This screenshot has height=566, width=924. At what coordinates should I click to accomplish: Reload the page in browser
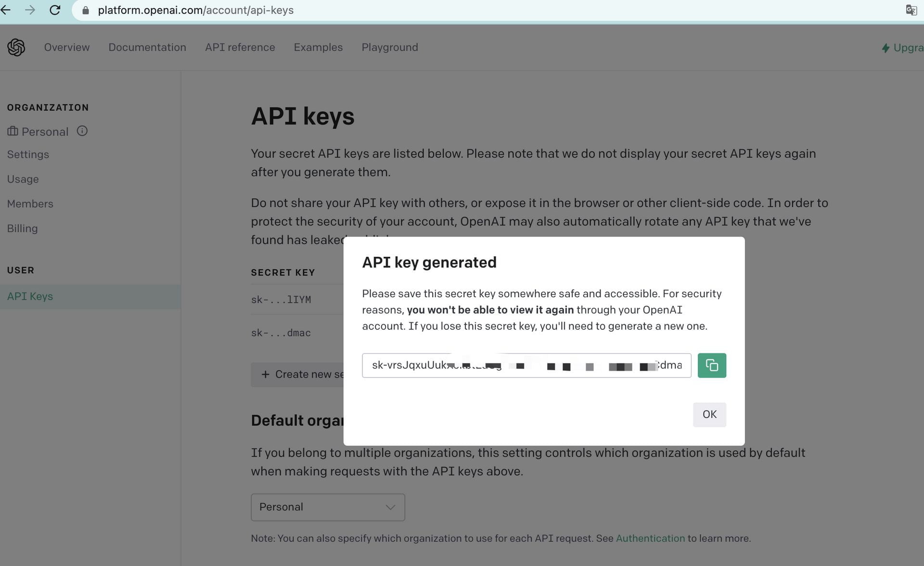55,10
